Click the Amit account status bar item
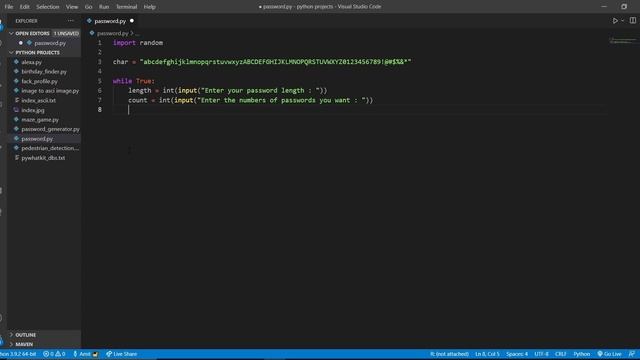This screenshot has height=360, width=640. coord(85,354)
